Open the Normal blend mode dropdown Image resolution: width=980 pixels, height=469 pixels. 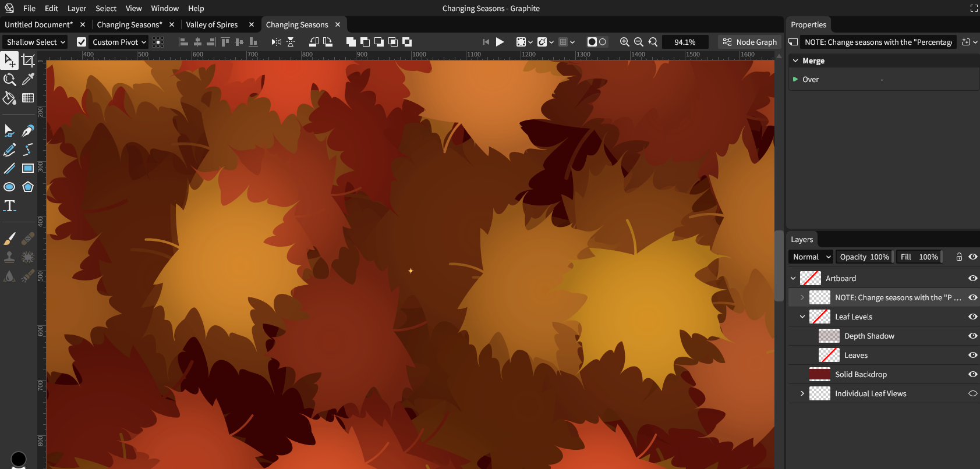(x=811, y=257)
